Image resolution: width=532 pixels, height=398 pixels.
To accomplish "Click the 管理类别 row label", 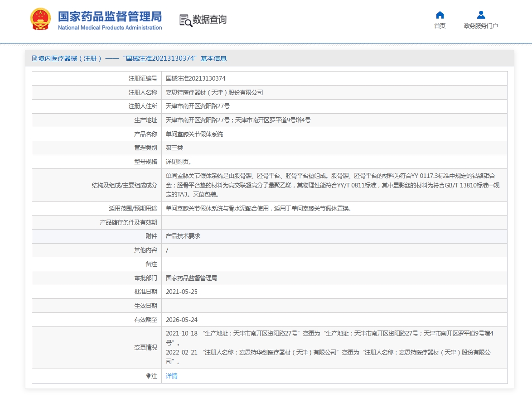I will [145, 148].
